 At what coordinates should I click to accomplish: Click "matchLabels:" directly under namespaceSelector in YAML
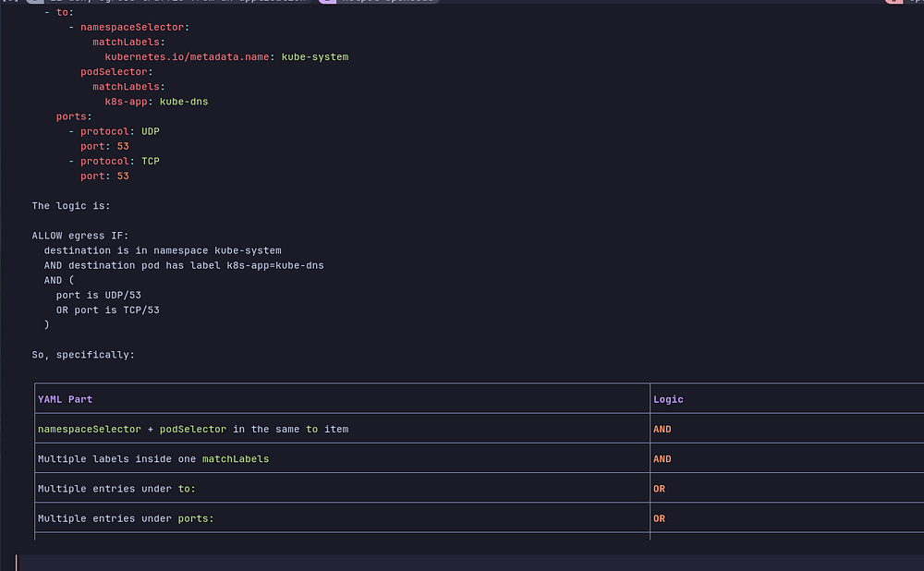coord(128,43)
